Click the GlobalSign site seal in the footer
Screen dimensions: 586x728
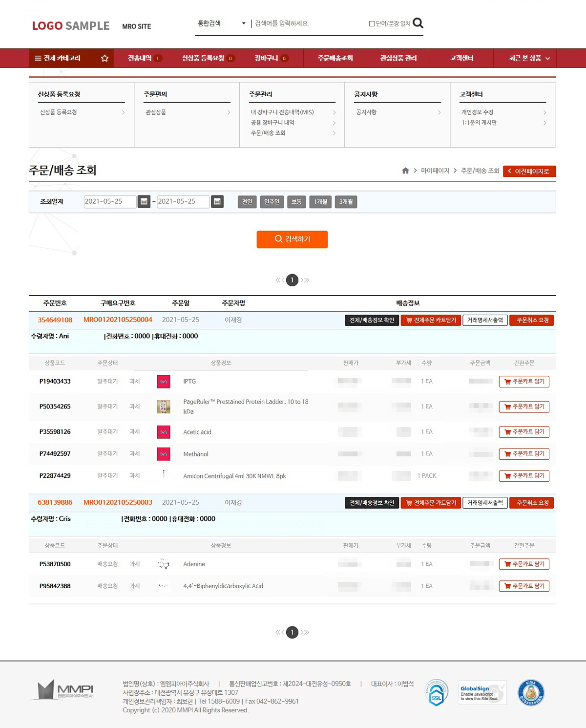(481, 692)
